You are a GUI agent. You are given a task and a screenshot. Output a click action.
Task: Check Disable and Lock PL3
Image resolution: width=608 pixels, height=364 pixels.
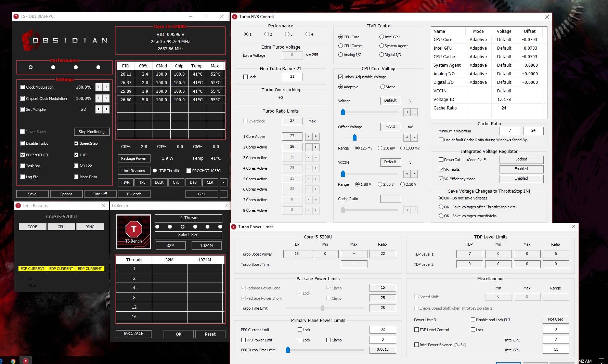473,320
